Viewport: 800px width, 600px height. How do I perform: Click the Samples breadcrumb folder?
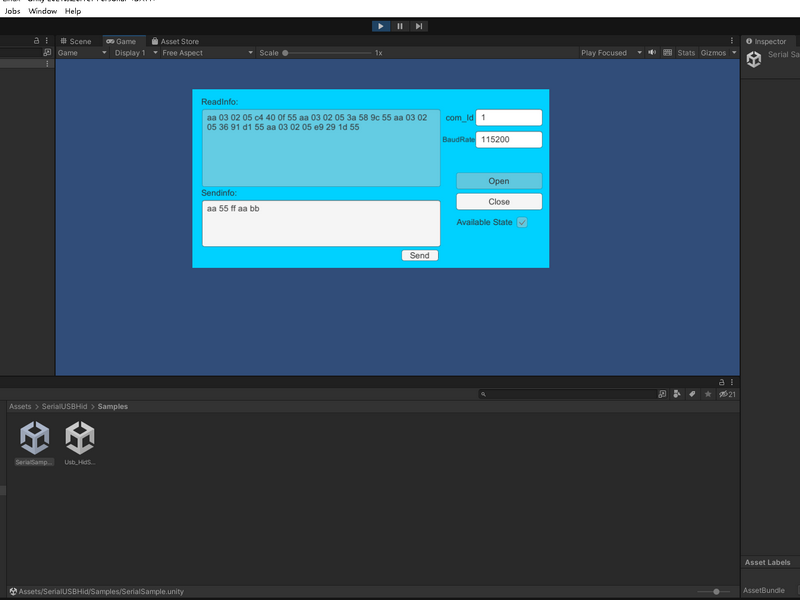tap(113, 406)
